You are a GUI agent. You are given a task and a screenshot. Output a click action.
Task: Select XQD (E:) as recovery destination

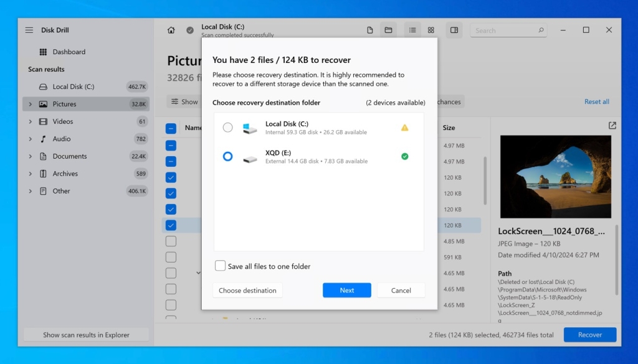tap(227, 157)
